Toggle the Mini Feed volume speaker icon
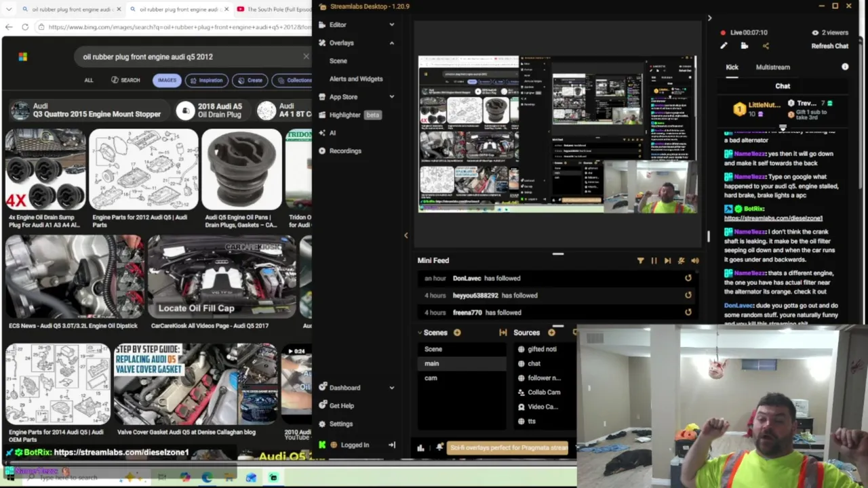868x488 pixels. [x=695, y=260]
